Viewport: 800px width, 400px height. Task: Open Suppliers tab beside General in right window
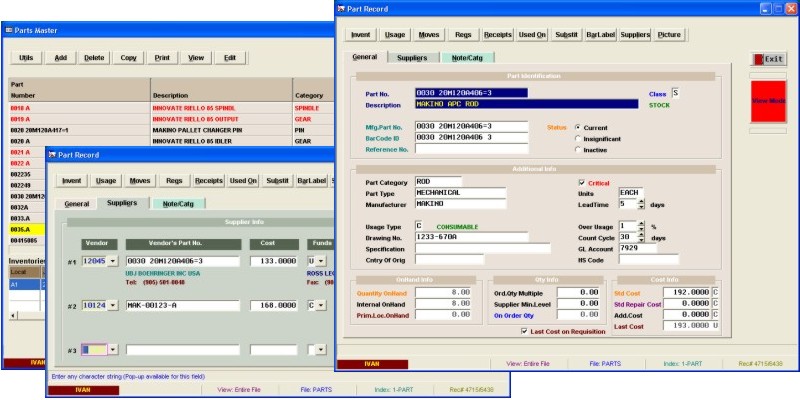413,58
